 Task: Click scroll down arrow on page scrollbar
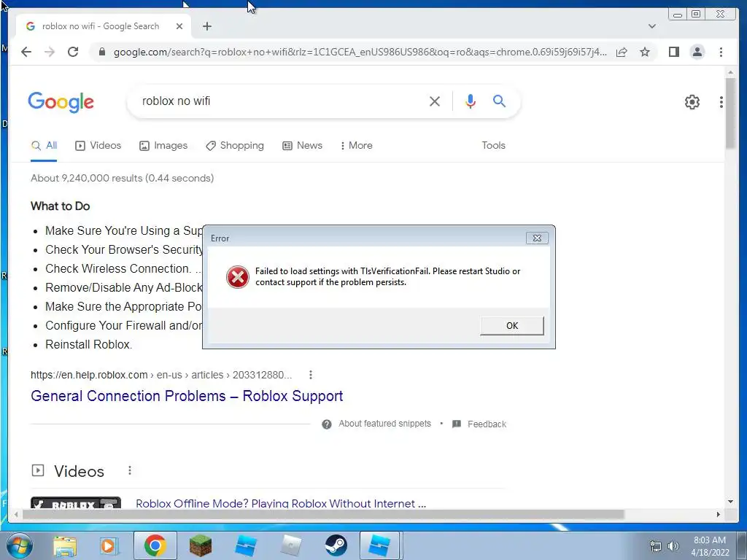[x=730, y=502]
